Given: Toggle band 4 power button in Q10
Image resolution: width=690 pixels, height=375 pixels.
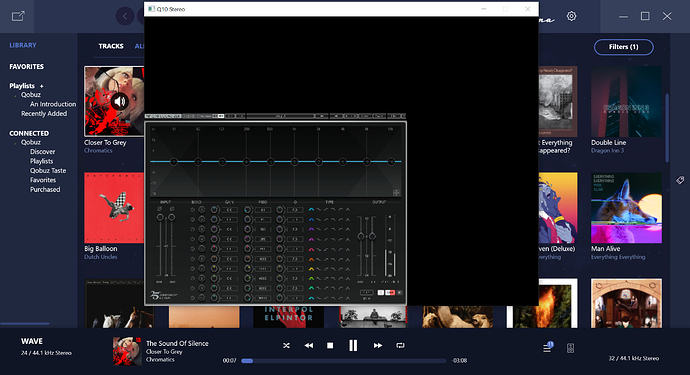Looking at the screenshot, I should 192,239.
